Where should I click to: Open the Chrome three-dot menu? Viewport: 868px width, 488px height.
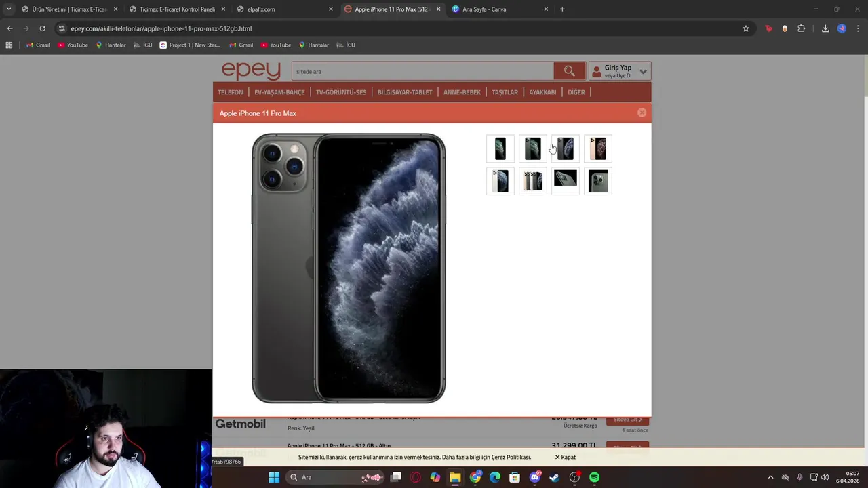pos(859,28)
